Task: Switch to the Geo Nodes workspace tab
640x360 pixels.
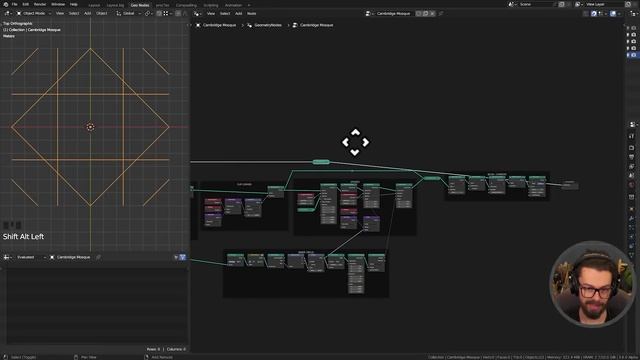Action: tap(140, 5)
